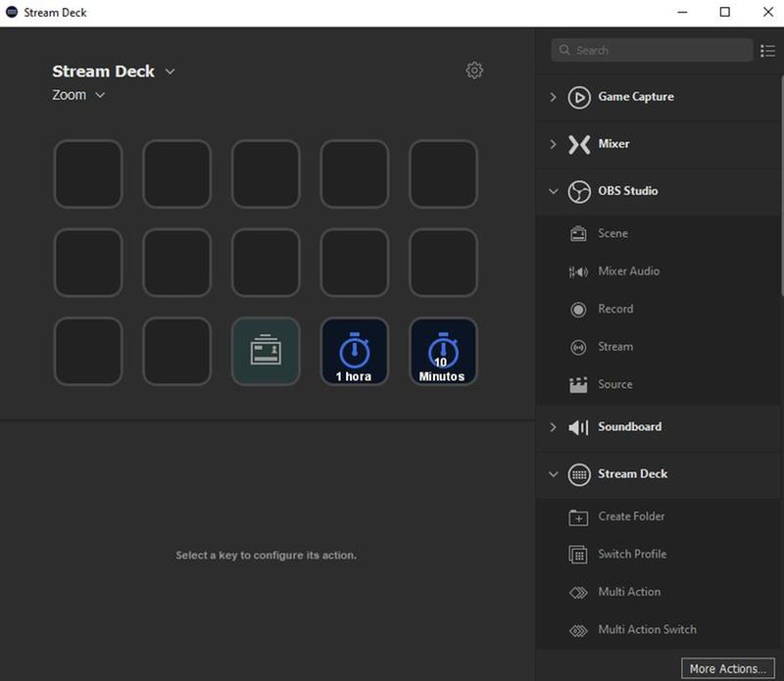Viewport: 784px width, 681px height.
Task: Click the Search actions field
Action: coord(652,51)
